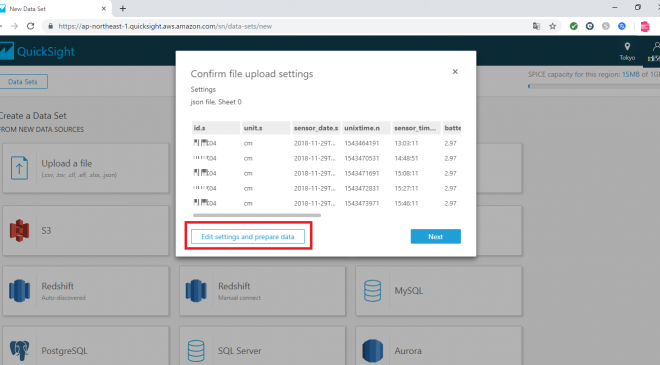Click the green checkmark extension icon
The height and width of the screenshot is (365, 660).
(x=574, y=26)
